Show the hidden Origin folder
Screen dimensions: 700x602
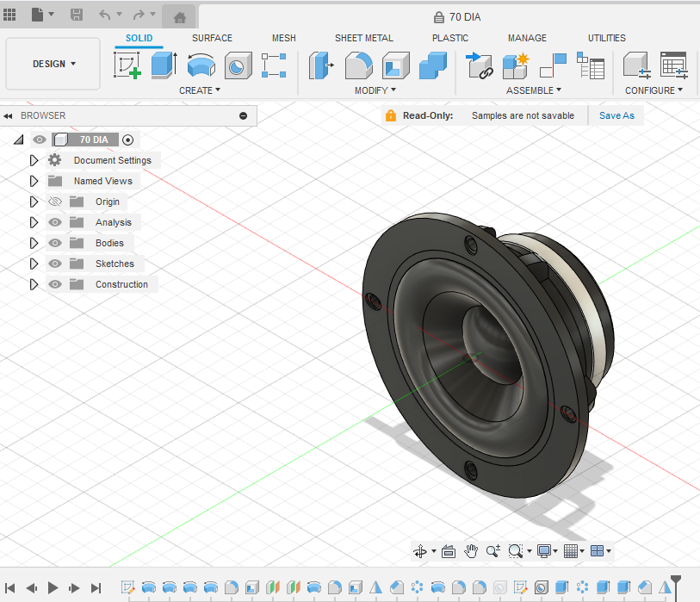(55, 202)
